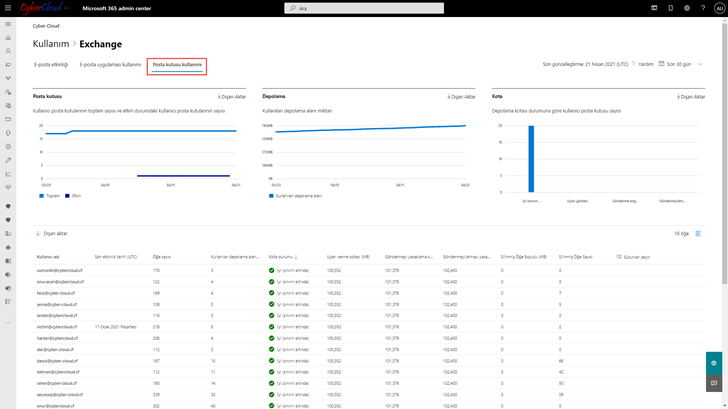The width and height of the screenshot is (728, 409).
Task: Open the help question mark in header
Action: [x=703, y=8]
